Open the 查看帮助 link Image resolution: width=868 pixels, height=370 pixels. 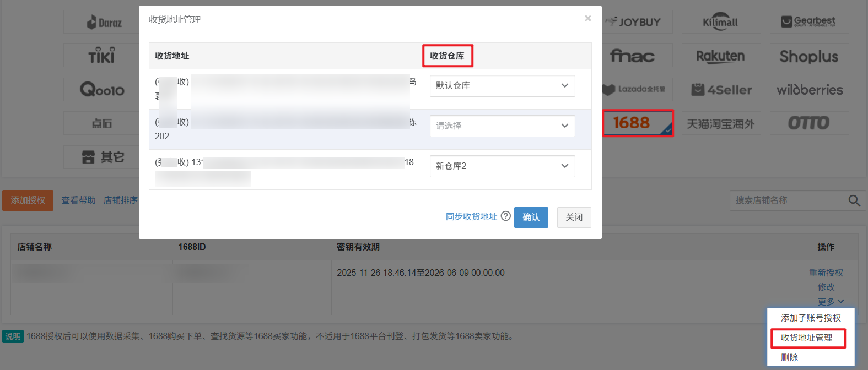(x=78, y=200)
